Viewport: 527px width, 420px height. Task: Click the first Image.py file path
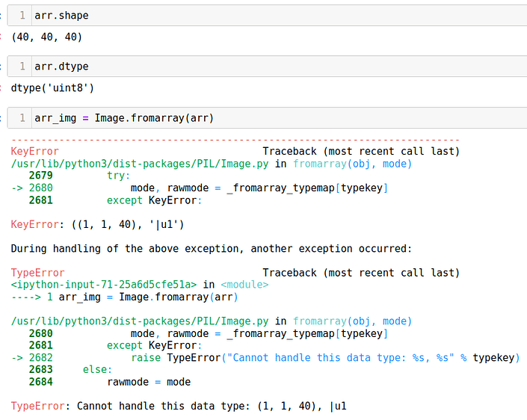(x=140, y=164)
